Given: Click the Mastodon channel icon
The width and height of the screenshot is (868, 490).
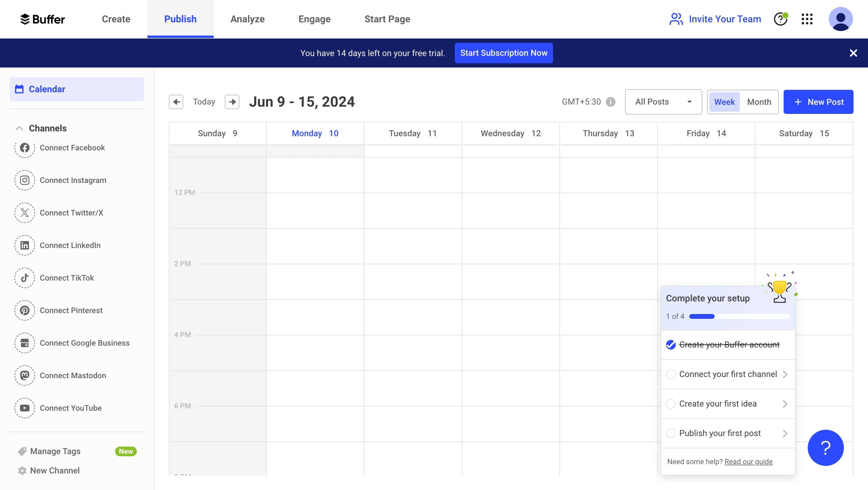Looking at the screenshot, I should click(25, 375).
